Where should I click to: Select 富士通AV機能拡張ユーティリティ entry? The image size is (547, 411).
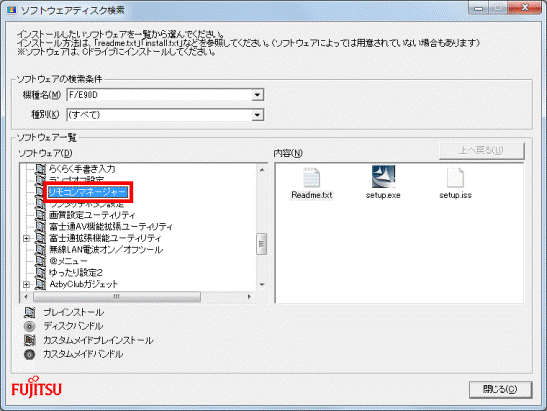pos(111,226)
